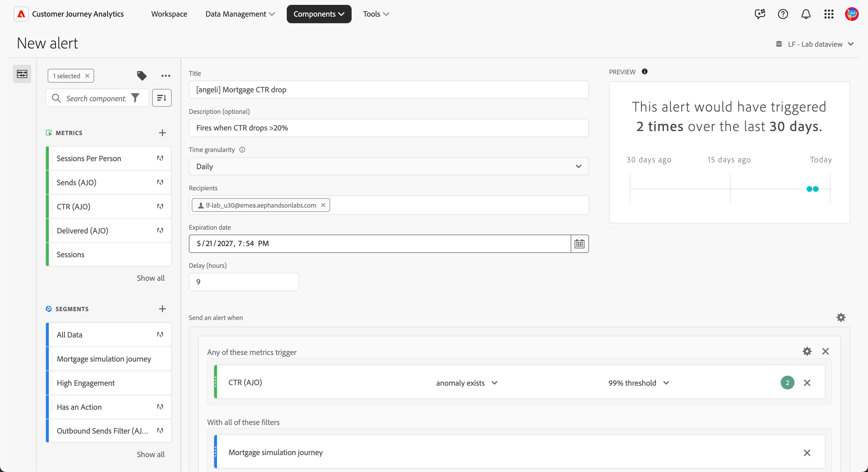The image size is (868, 472).
Task: Click the Delay hours field
Action: (x=244, y=282)
